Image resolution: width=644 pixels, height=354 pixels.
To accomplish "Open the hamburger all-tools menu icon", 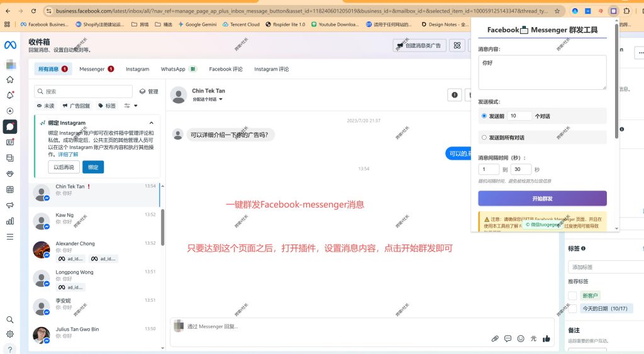I will 10,236.
